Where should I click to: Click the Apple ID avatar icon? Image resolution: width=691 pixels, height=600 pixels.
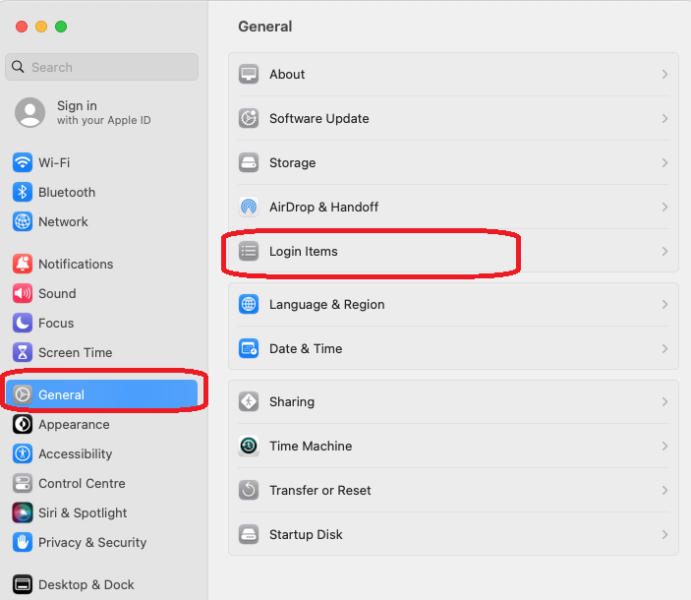click(x=30, y=112)
